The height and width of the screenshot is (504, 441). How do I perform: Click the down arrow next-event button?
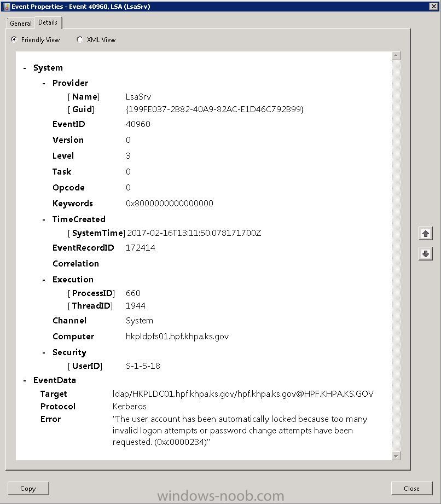(x=426, y=254)
